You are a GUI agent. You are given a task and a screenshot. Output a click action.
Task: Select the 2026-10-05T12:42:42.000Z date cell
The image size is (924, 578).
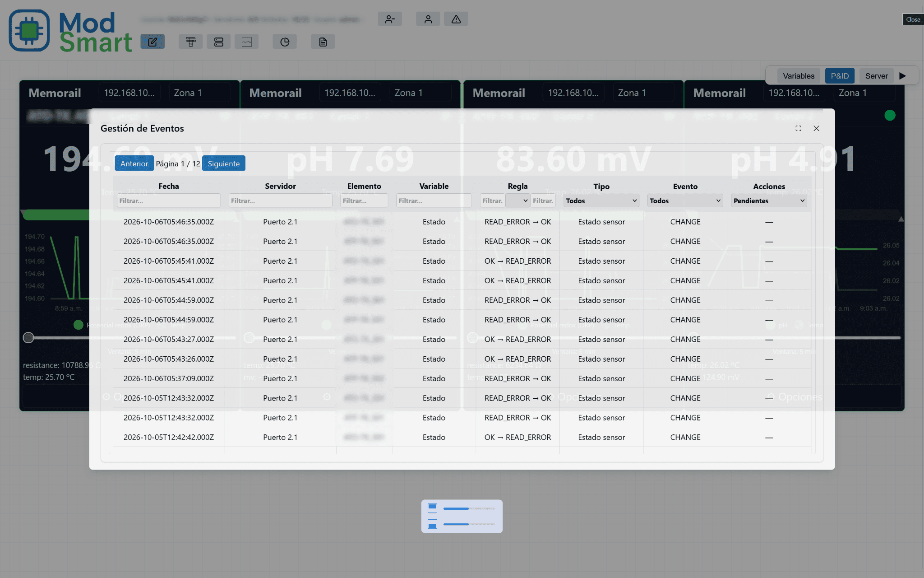coord(169,437)
